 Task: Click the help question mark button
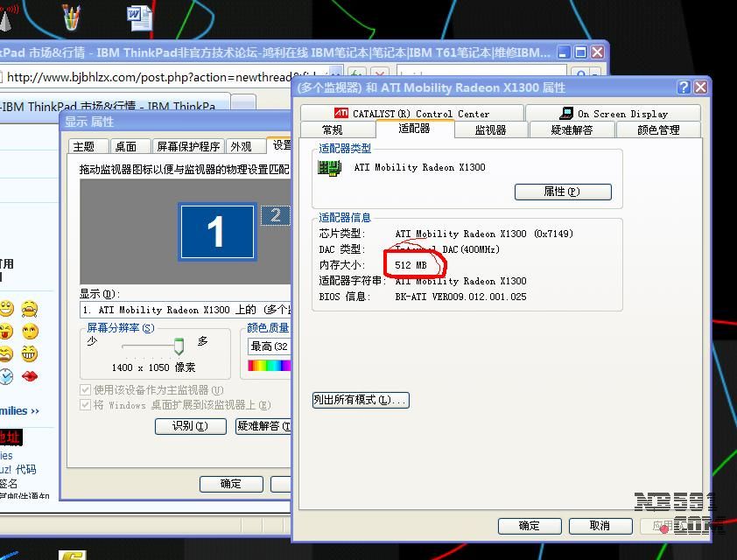[x=684, y=87]
